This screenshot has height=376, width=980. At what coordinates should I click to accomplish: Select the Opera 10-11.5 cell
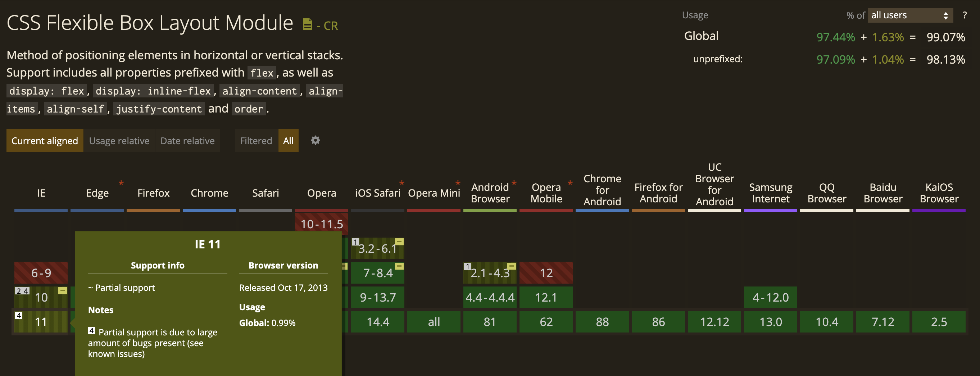point(322,224)
